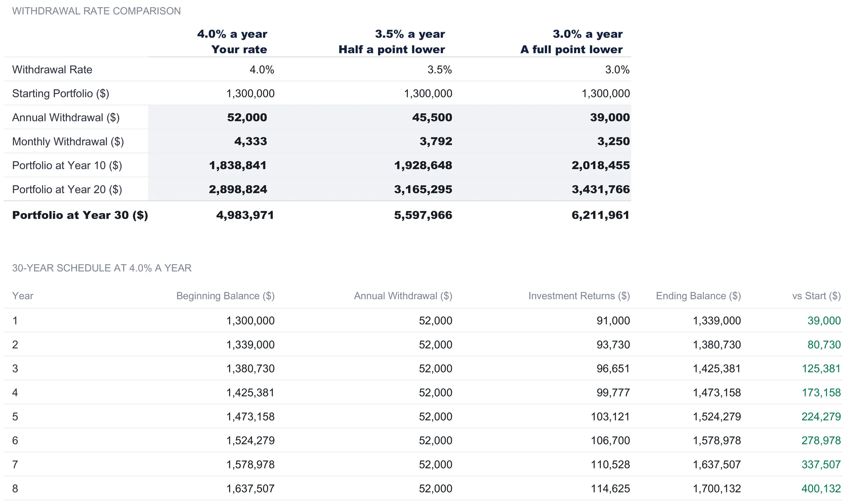The image size is (846, 504).
Task: Click the 'A full point lower' label
Action: click(571, 49)
